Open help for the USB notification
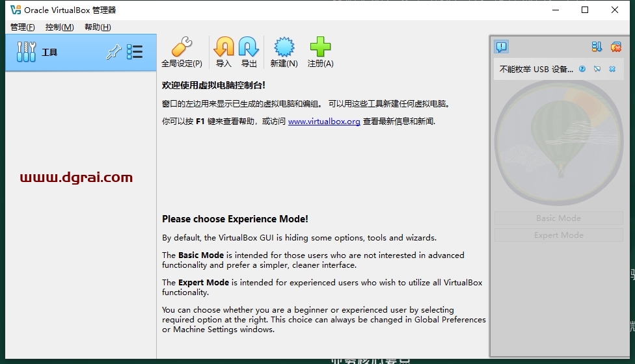The image size is (635, 364). 582,69
